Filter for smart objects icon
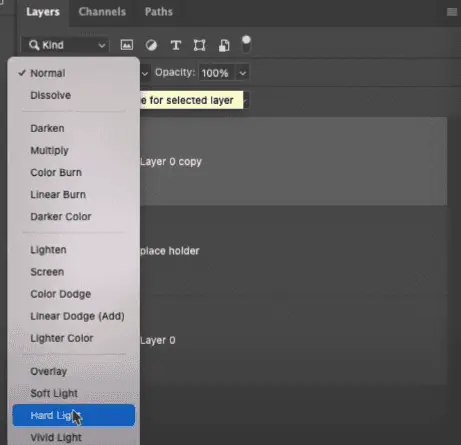This screenshot has height=445, width=461. [x=224, y=45]
